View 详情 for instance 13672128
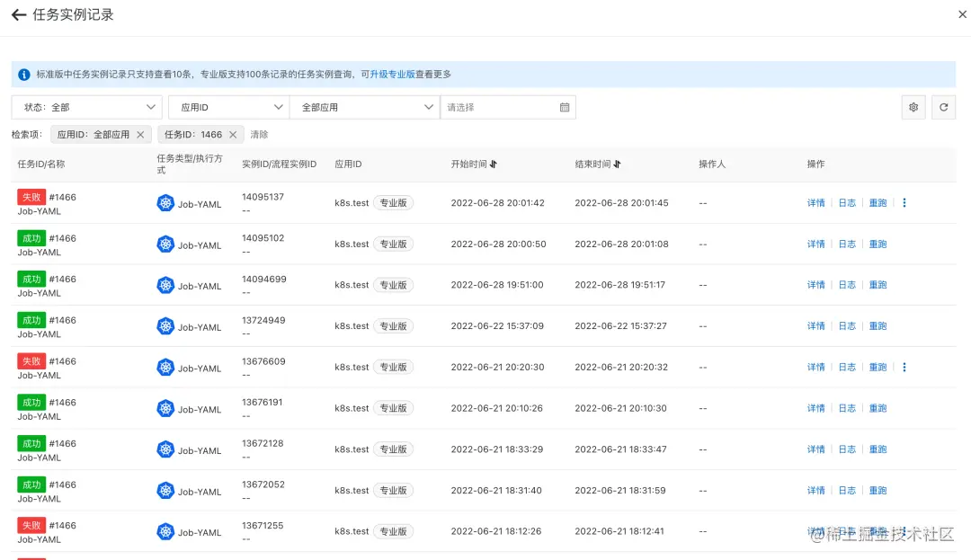 click(x=815, y=449)
